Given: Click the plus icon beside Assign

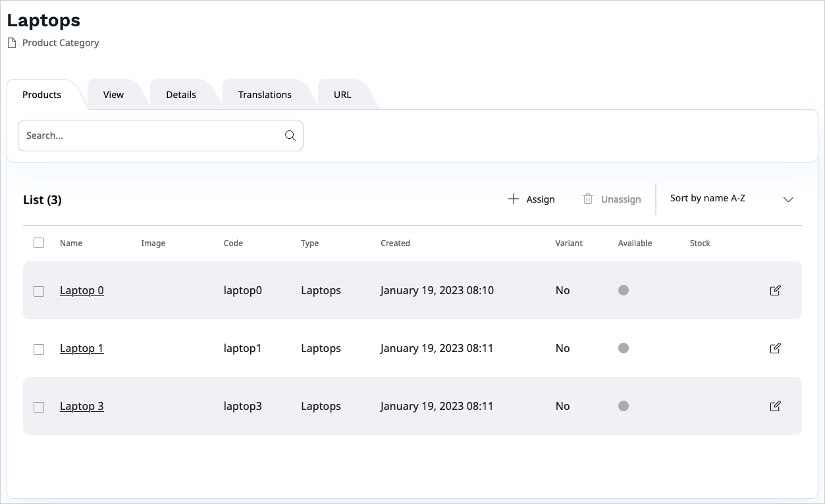Looking at the screenshot, I should 514,199.
